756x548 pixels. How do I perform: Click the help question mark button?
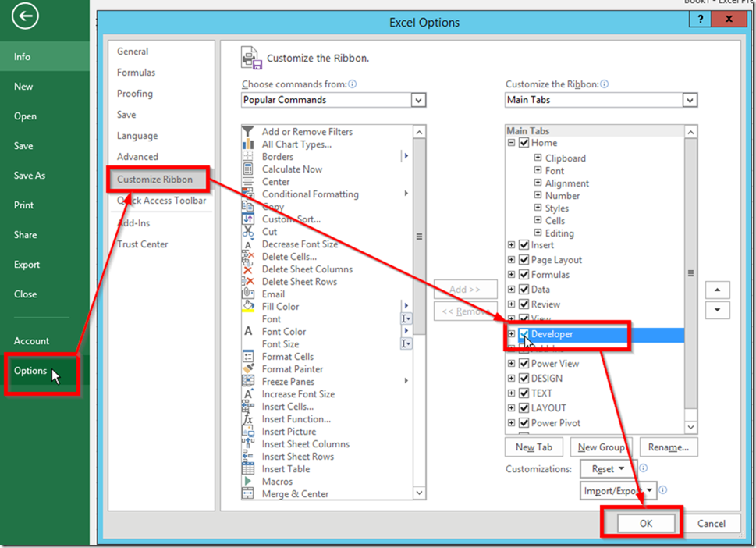701,19
